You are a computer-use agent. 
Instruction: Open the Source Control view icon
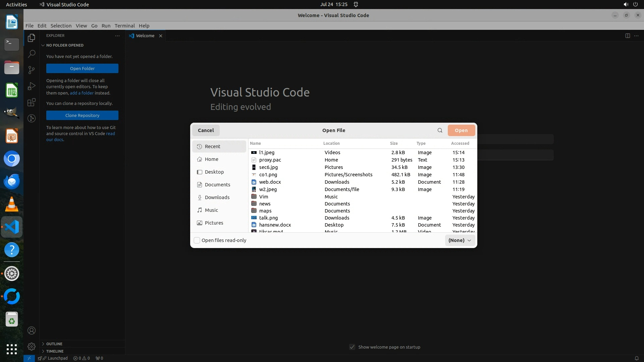coord(32,70)
